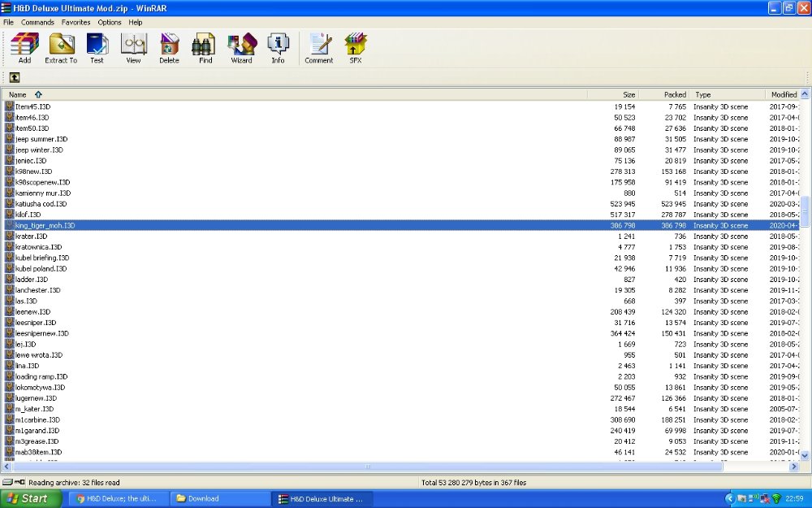Open the View file tool

[x=133, y=48]
